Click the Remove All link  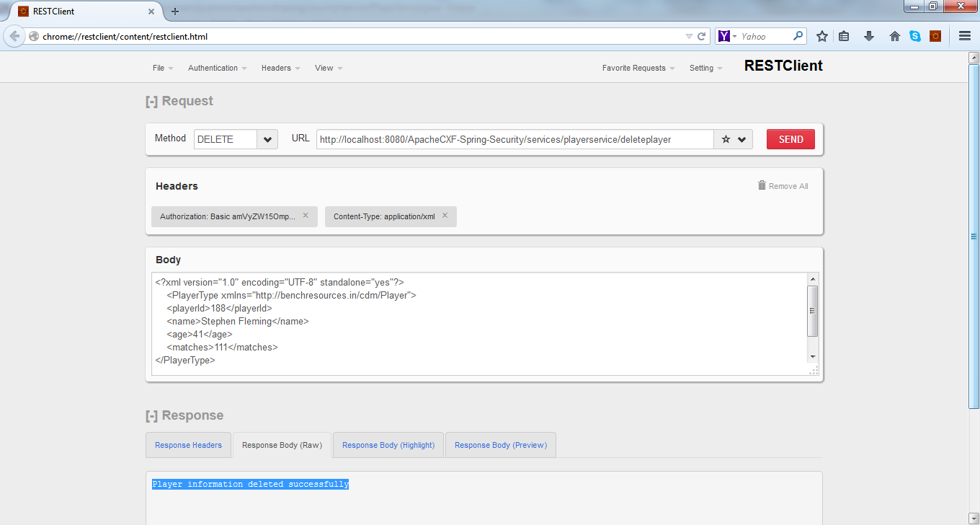[787, 185]
